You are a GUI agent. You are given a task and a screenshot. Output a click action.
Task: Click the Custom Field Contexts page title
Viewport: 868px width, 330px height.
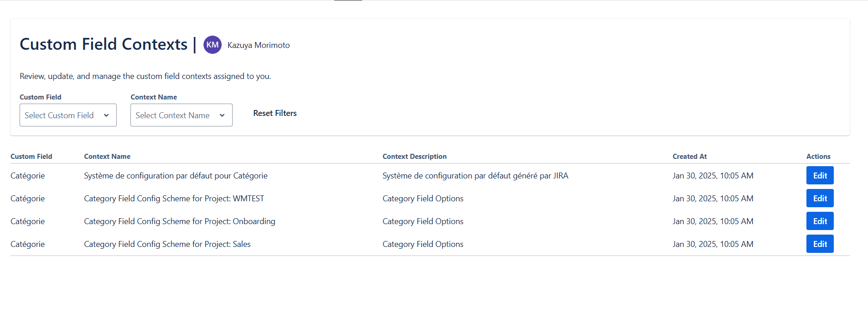[104, 44]
